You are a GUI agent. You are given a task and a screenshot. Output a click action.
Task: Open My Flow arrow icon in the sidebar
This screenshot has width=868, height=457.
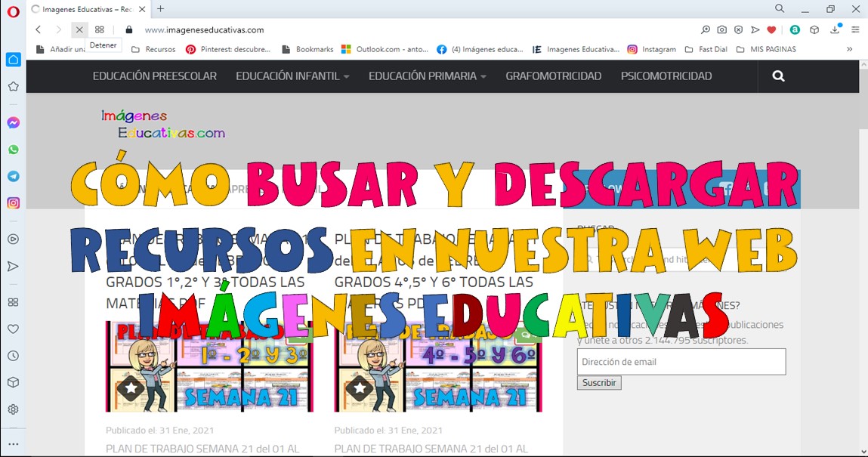(14, 267)
